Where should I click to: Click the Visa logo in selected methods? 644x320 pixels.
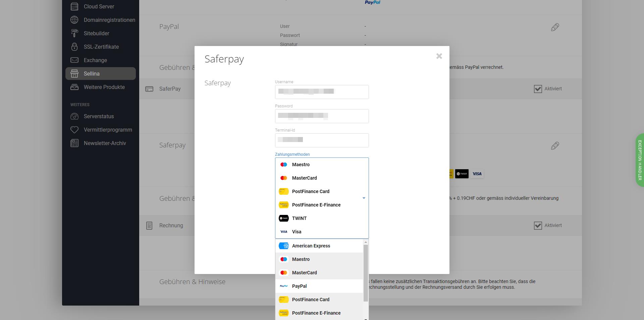coord(284,232)
